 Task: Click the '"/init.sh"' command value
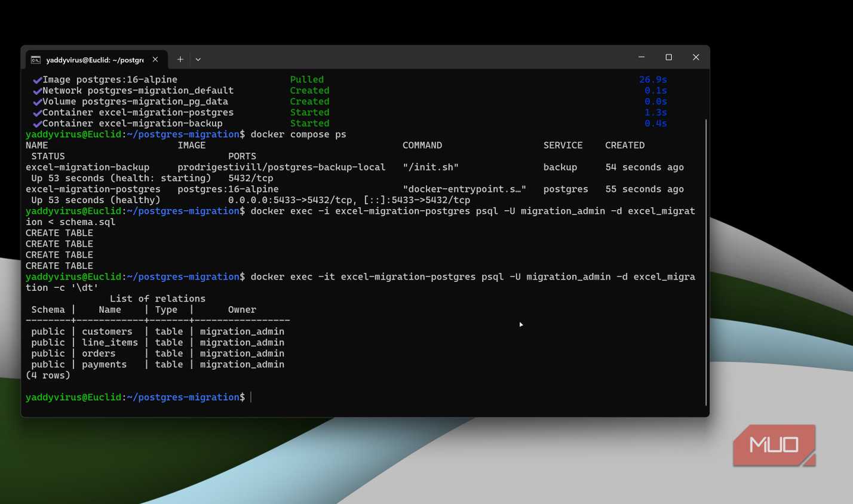tap(431, 167)
